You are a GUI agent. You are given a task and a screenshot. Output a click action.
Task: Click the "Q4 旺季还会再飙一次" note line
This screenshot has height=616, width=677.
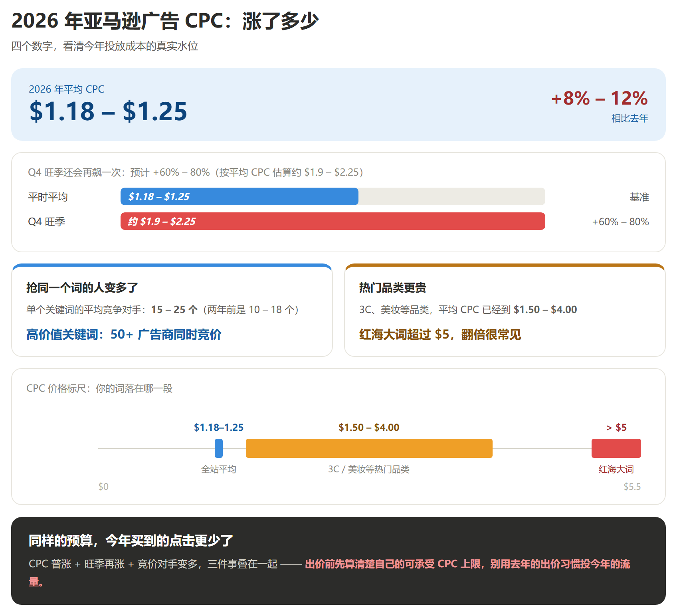click(x=196, y=172)
